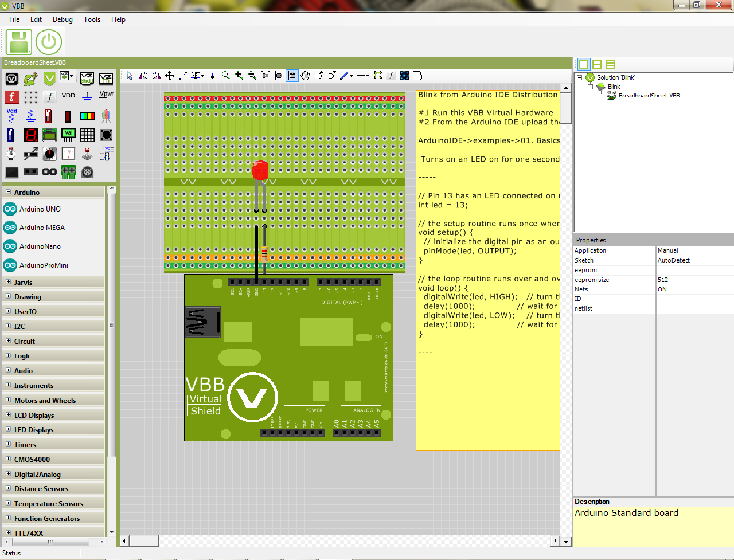734x560 pixels.
Task: Choose the VDD power component
Action: (x=68, y=97)
